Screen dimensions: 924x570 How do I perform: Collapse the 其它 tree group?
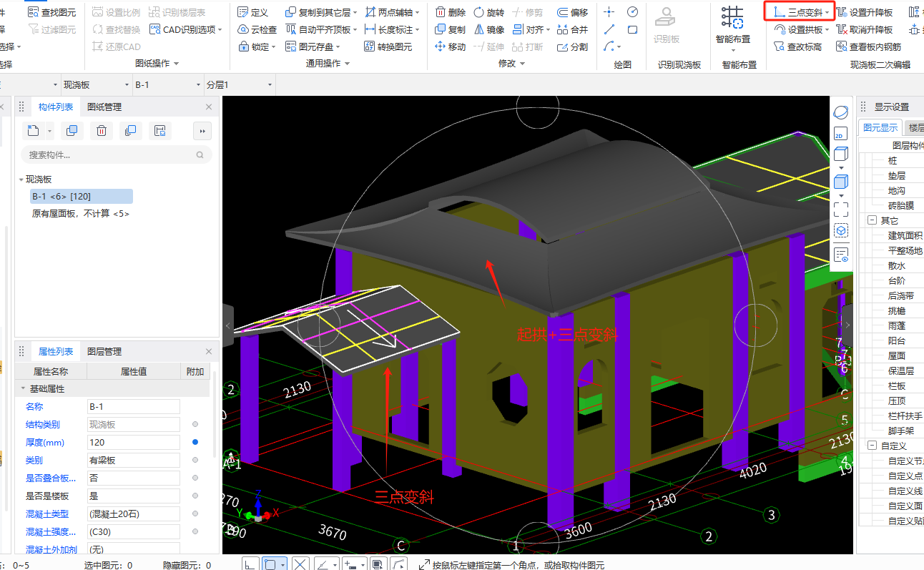[872, 220]
